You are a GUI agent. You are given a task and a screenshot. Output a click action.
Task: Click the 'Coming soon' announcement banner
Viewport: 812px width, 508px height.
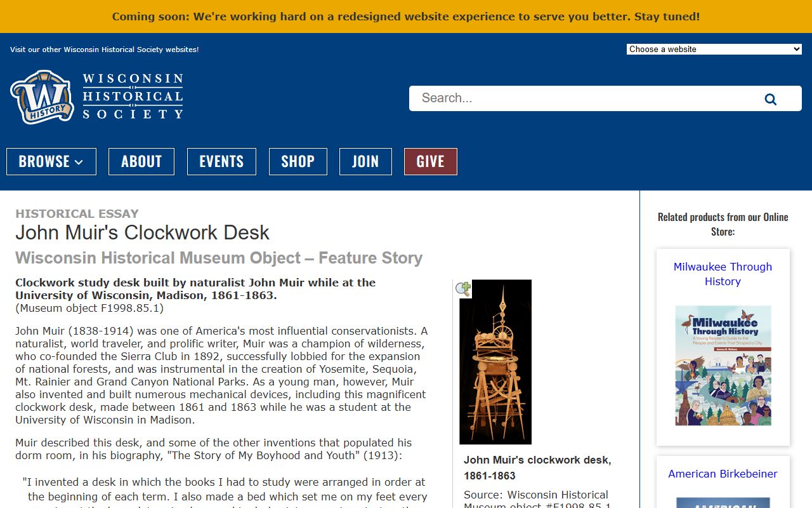(406, 17)
